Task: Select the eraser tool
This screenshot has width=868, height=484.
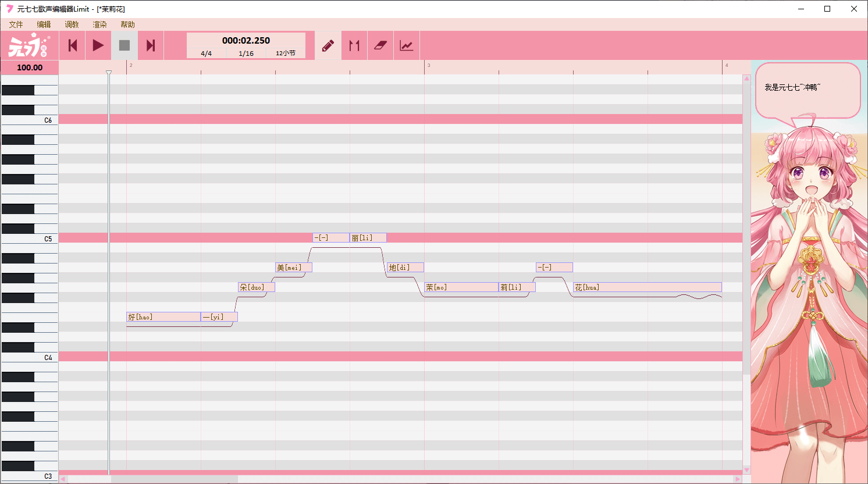Action: (x=380, y=45)
